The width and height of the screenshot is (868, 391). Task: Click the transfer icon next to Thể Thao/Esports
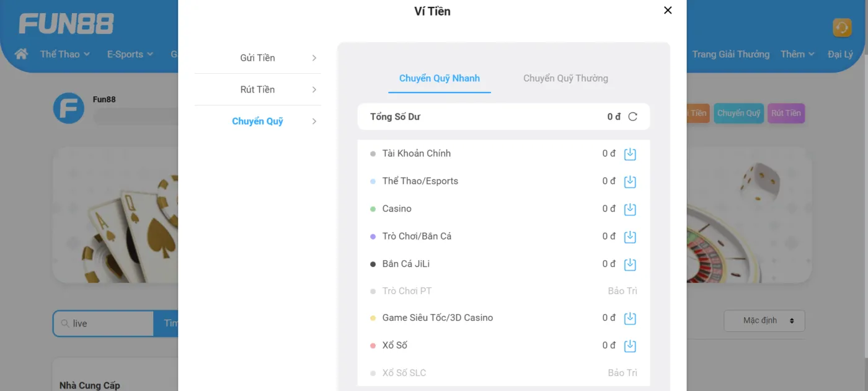point(630,181)
